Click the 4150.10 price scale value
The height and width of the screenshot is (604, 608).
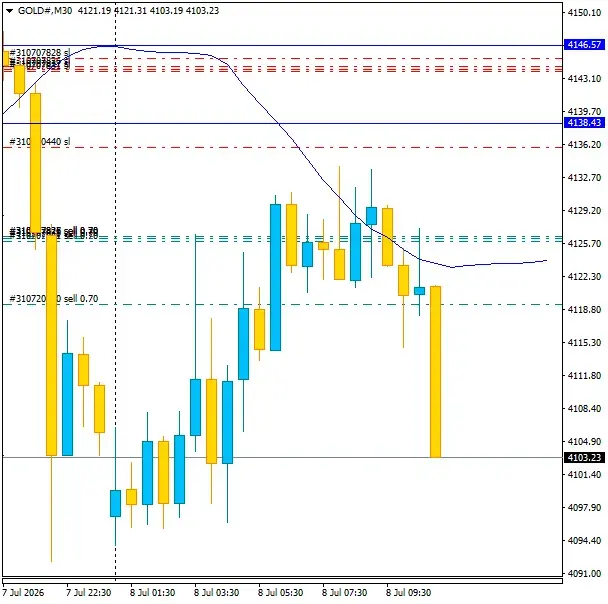tap(584, 13)
